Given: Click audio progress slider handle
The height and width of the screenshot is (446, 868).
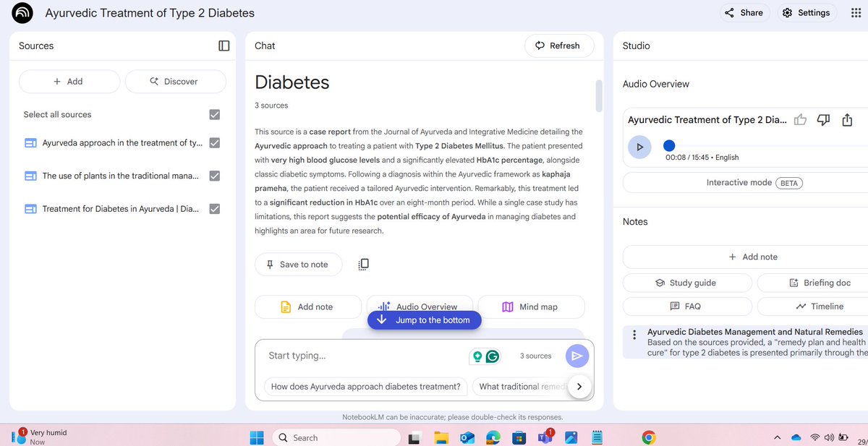Looking at the screenshot, I should tap(669, 145).
